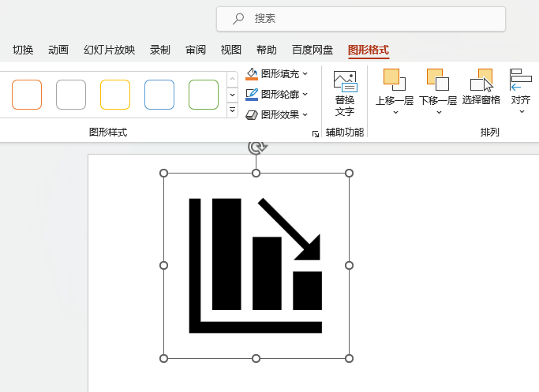Click the 图形填充 paint bucket icon
The image size is (539, 392).
tap(252, 74)
